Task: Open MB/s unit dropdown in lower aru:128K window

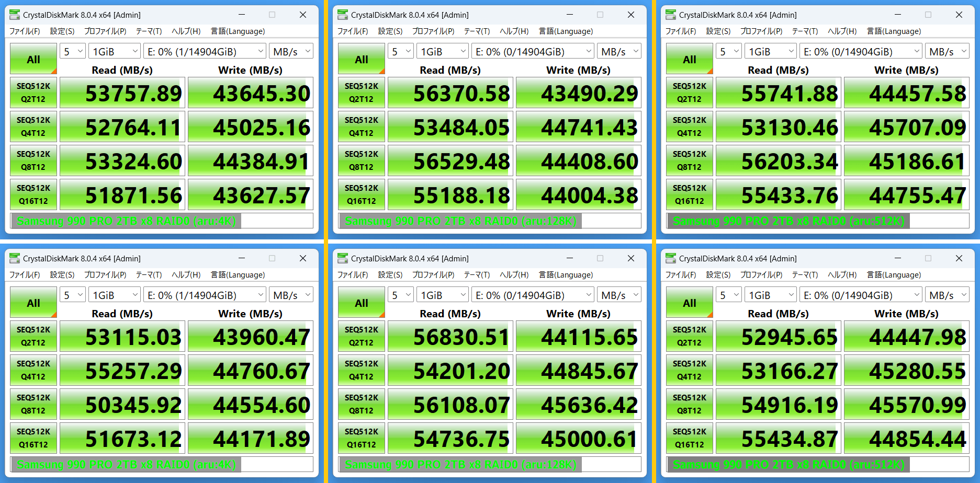Action: click(619, 295)
